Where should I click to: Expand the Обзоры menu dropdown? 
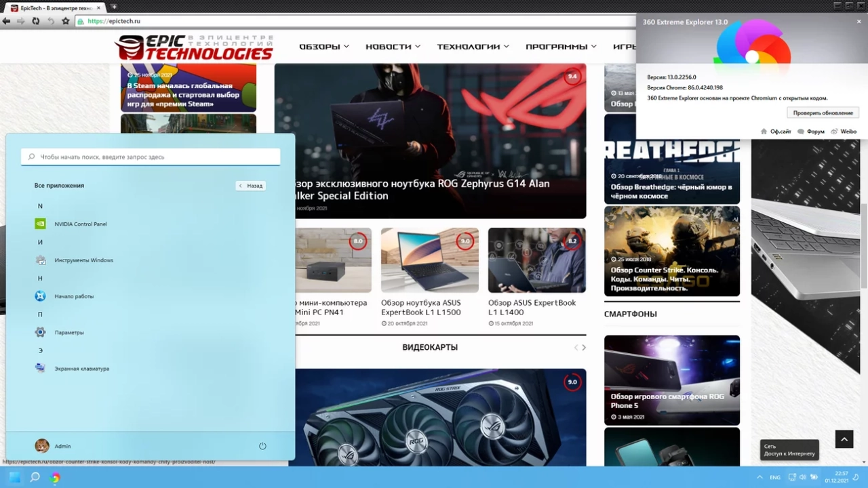tap(324, 47)
